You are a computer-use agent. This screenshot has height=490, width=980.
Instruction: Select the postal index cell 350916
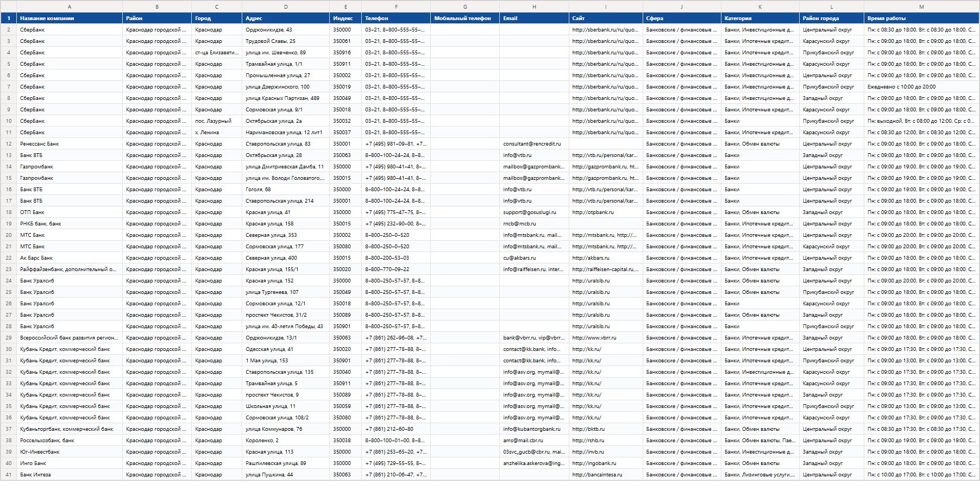(x=345, y=53)
